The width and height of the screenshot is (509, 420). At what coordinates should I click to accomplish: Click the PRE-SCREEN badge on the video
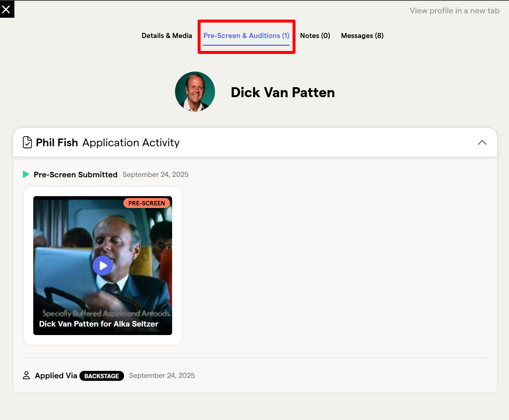pos(147,203)
